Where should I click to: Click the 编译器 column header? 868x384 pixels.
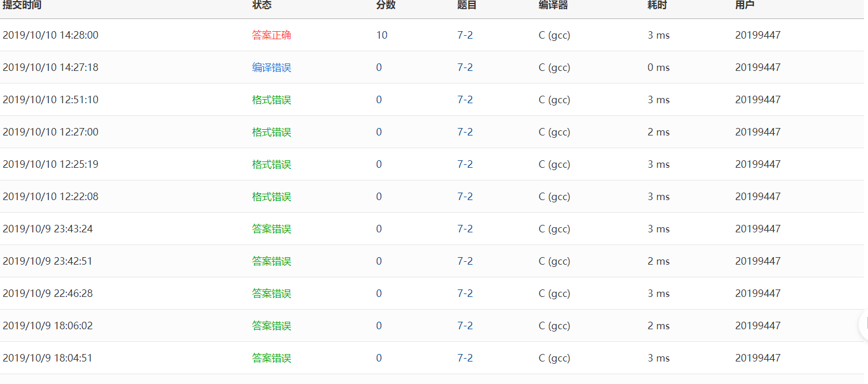pos(553,5)
